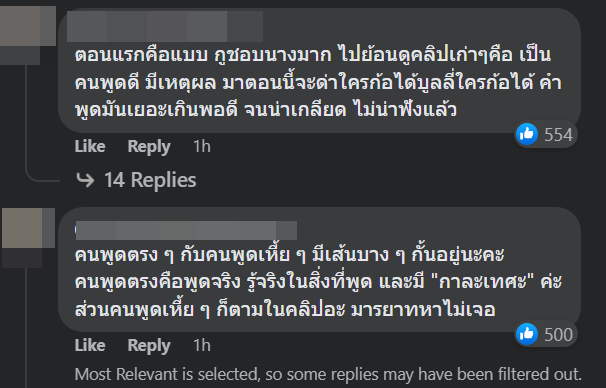Image resolution: width=606 pixels, height=388 pixels.
Task: Click the "กาละเทศะ" quoted word in comment
Action: pos(484,281)
